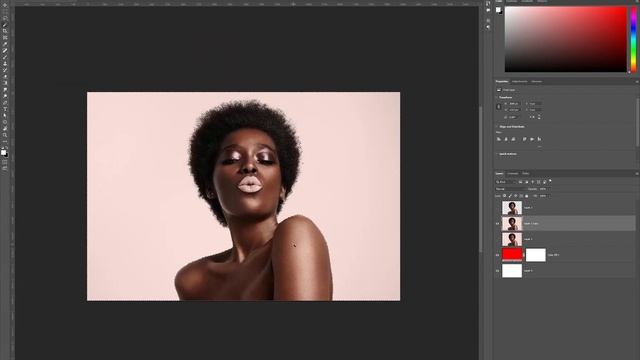This screenshot has width=640, height=360.
Task: Select the Frame tool
Action: pyautogui.click(x=5, y=38)
